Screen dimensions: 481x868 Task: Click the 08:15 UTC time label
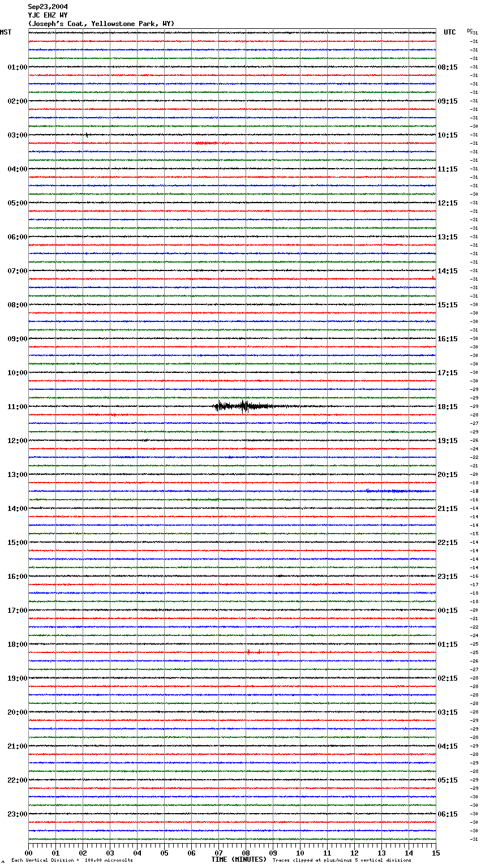(448, 67)
